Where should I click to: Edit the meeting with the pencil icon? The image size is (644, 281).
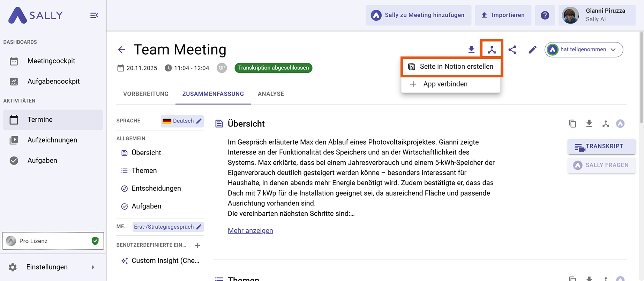click(x=532, y=50)
